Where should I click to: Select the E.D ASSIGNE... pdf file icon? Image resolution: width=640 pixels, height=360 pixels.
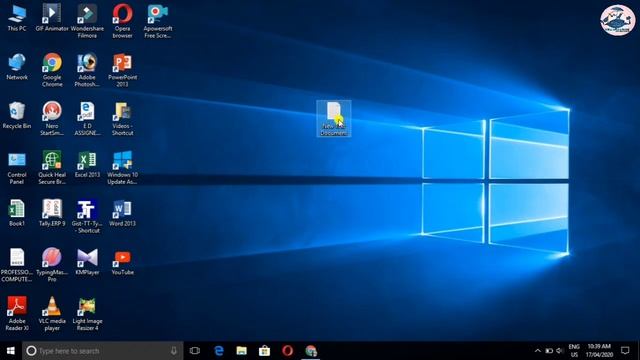tap(87, 119)
